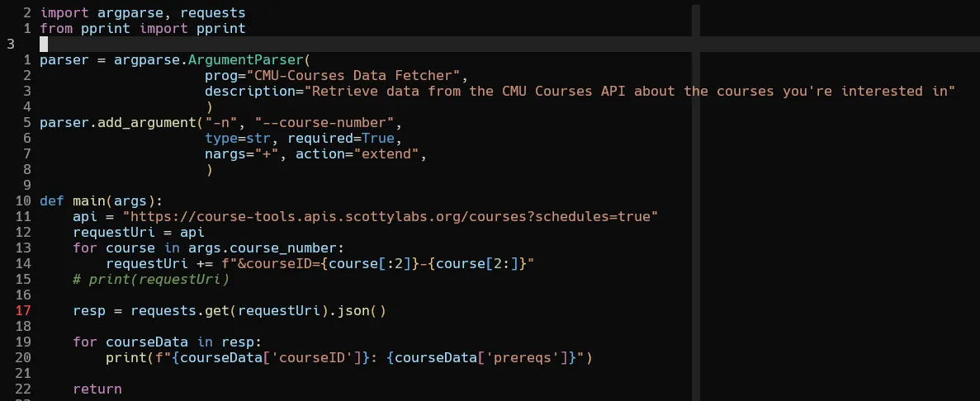The image size is (980, 401).
Task: Click 'prog=' keyword in ArgumentParser call
Action: pos(225,76)
